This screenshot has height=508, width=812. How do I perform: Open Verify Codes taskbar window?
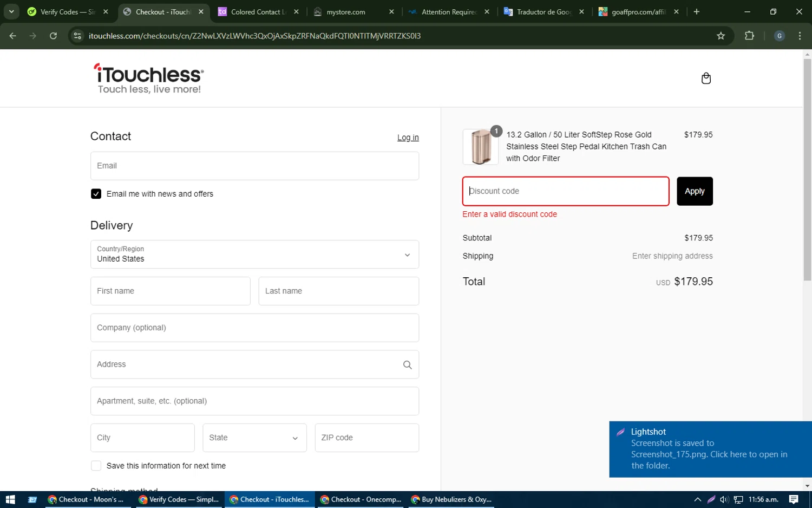click(x=179, y=499)
